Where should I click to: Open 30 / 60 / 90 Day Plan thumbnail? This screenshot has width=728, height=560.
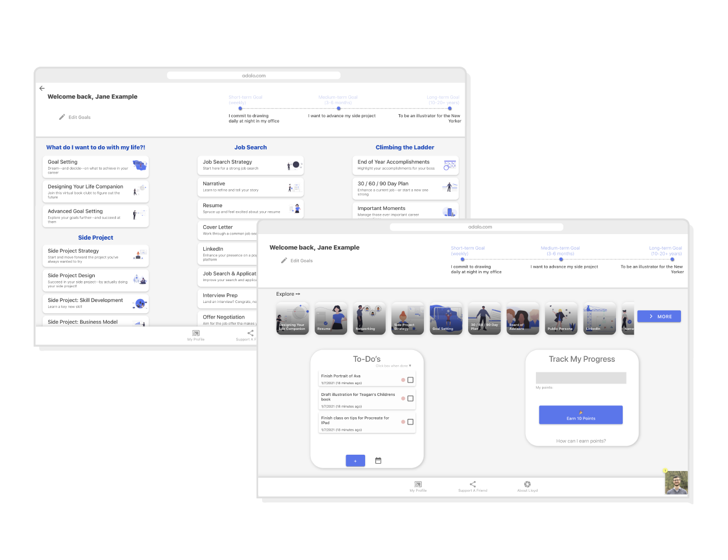(484, 319)
